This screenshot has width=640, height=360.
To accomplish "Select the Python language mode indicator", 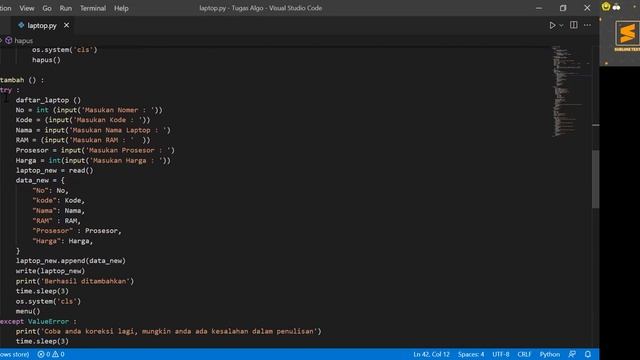I will pos(550,354).
